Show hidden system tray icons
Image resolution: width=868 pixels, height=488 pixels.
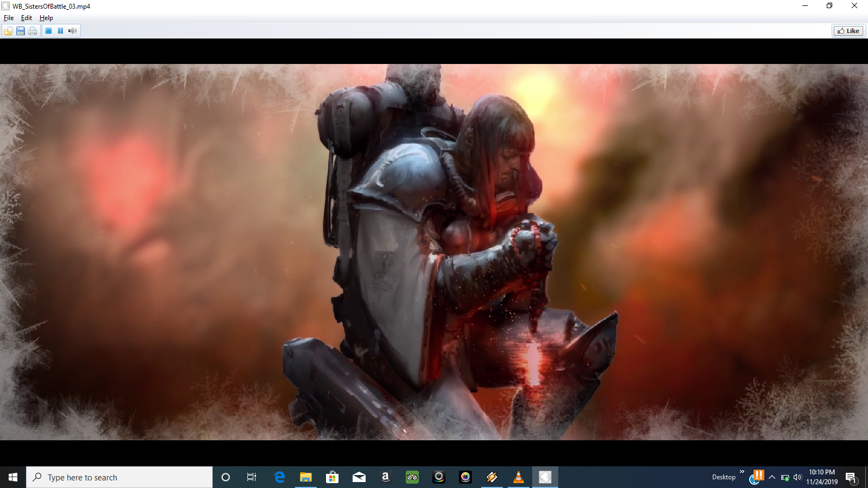[x=772, y=477]
